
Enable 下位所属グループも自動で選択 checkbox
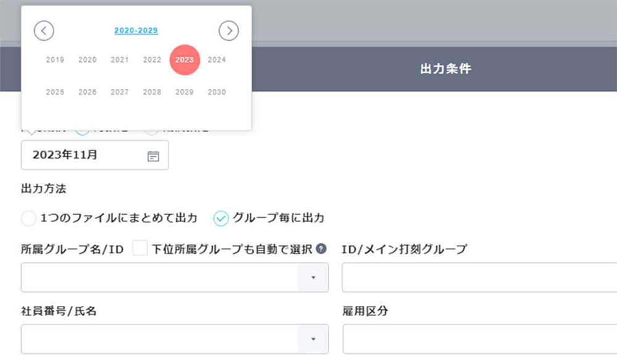coord(140,249)
